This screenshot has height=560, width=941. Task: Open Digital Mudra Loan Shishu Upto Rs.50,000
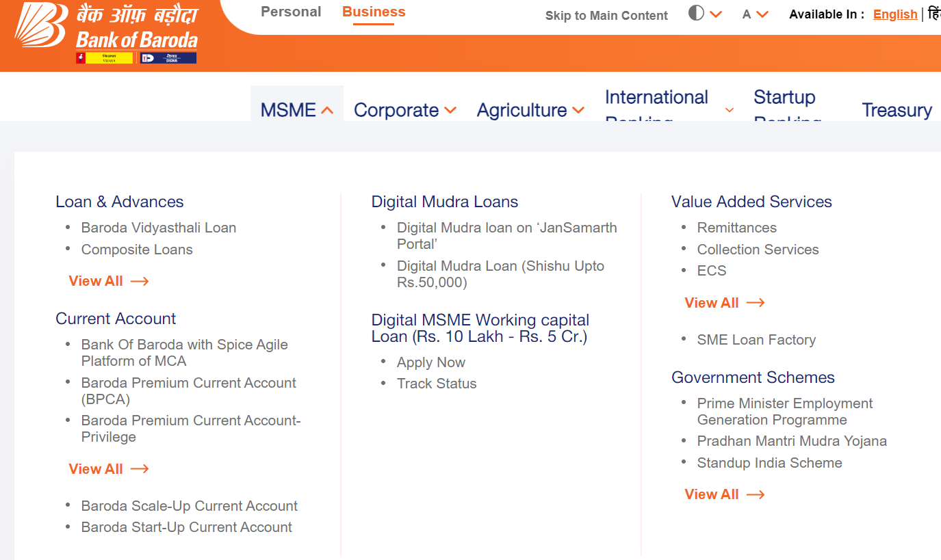pos(501,274)
